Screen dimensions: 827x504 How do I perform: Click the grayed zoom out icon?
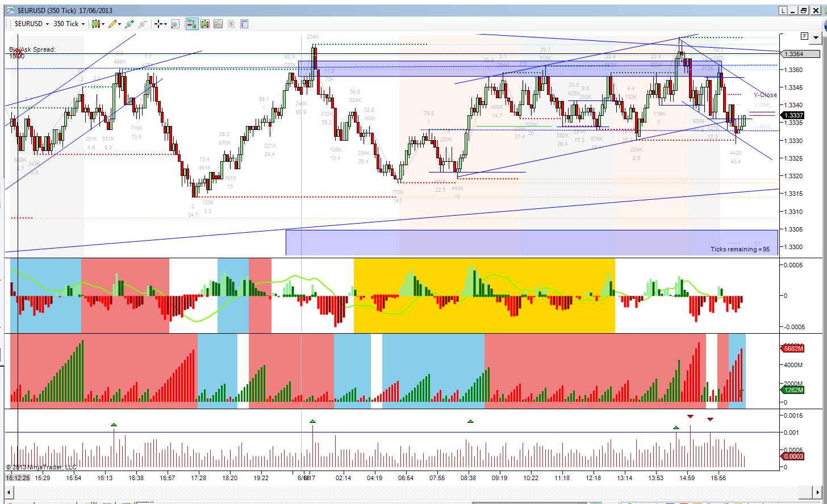tap(142, 24)
